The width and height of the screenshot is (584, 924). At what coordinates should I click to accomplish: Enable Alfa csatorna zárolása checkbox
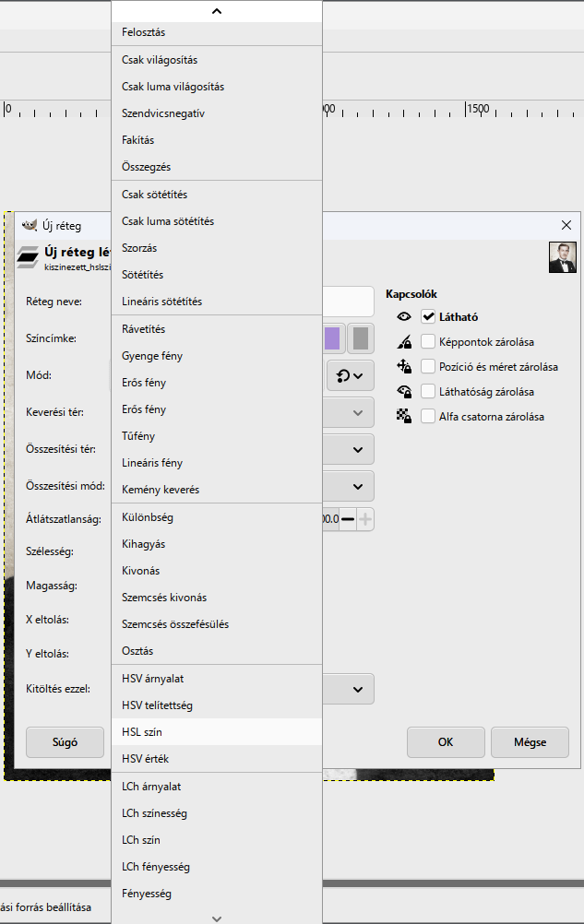pyautogui.click(x=428, y=417)
